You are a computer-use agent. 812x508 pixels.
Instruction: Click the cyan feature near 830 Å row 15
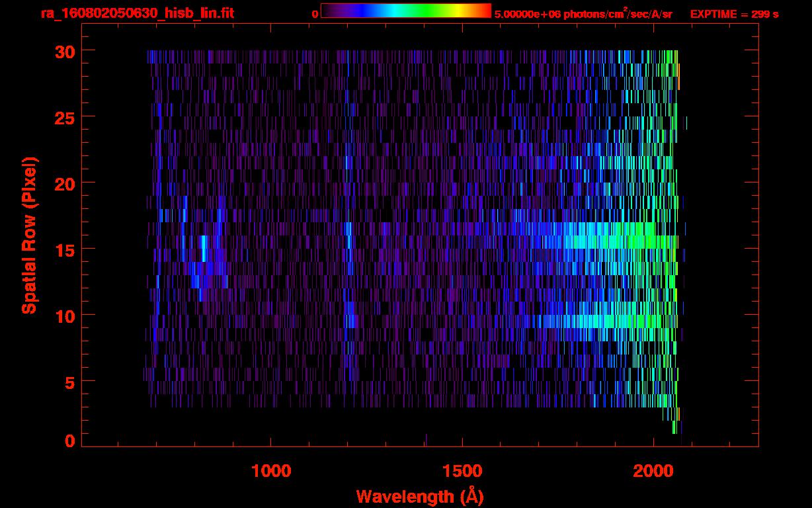(x=204, y=249)
